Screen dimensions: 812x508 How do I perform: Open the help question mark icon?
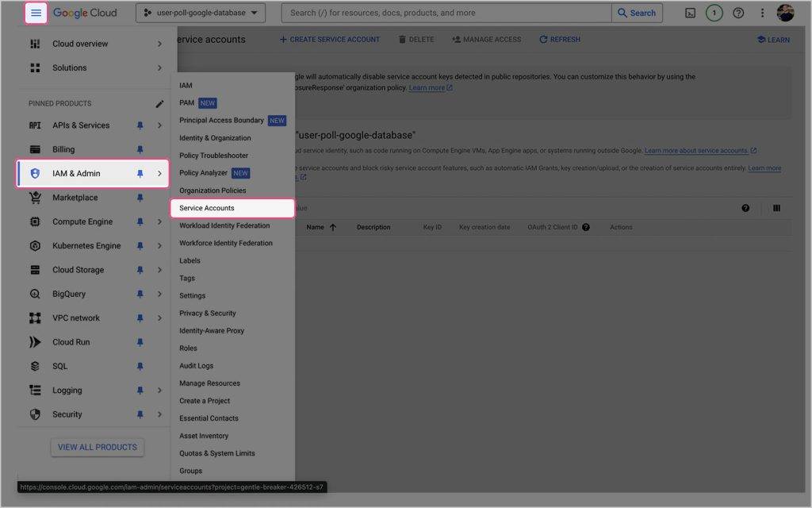[x=738, y=13]
